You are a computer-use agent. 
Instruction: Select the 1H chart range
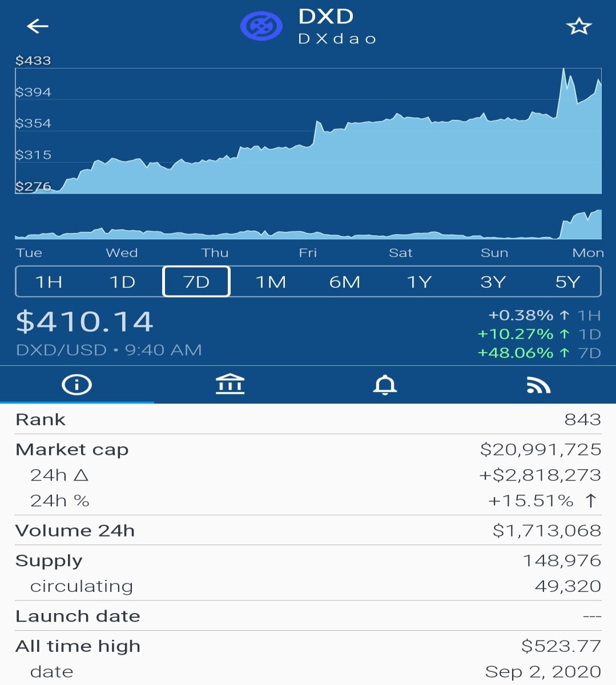point(49,282)
